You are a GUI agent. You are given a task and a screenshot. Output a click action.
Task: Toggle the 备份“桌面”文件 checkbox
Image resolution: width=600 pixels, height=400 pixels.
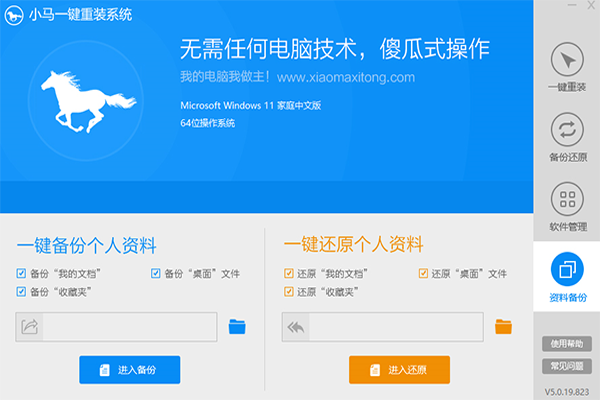(156, 273)
